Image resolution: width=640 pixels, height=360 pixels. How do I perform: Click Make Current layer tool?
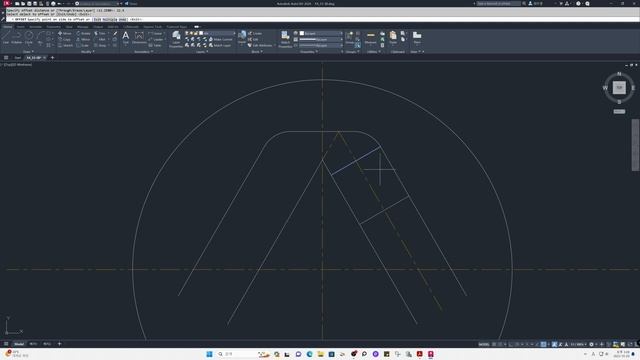(x=220, y=40)
